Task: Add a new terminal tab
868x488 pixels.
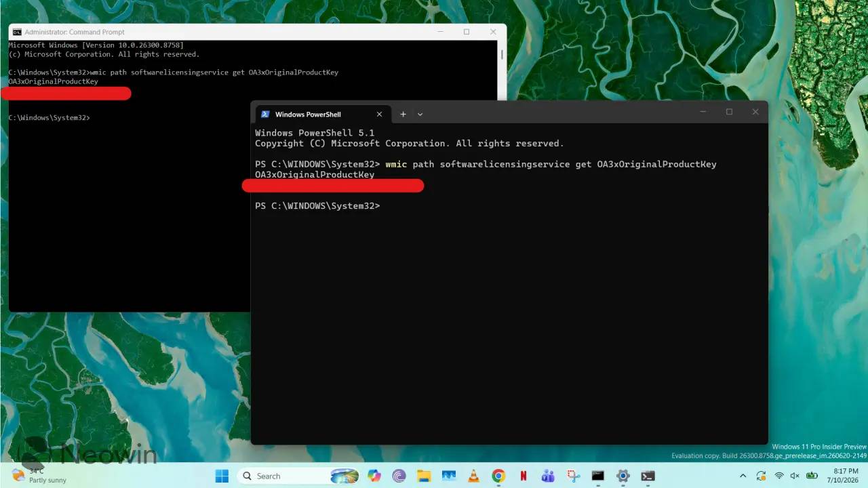Action: tap(403, 115)
